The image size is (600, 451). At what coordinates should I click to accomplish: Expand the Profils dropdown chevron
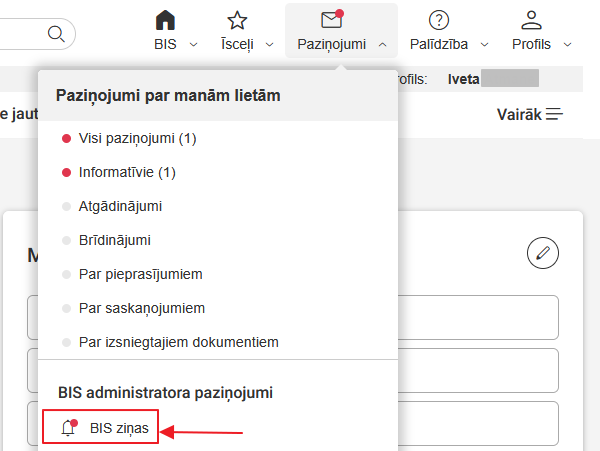pyautogui.click(x=567, y=45)
